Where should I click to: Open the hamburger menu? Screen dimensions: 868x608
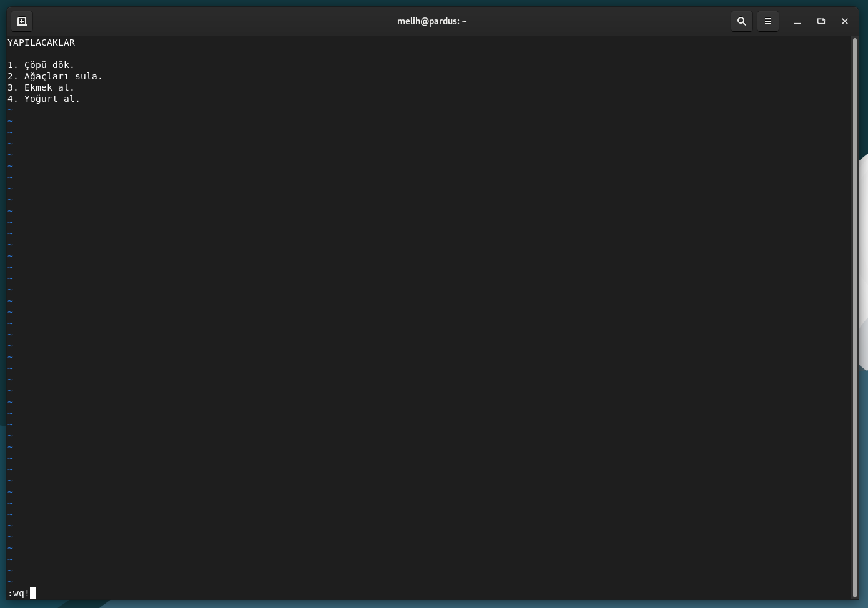[x=767, y=21]
